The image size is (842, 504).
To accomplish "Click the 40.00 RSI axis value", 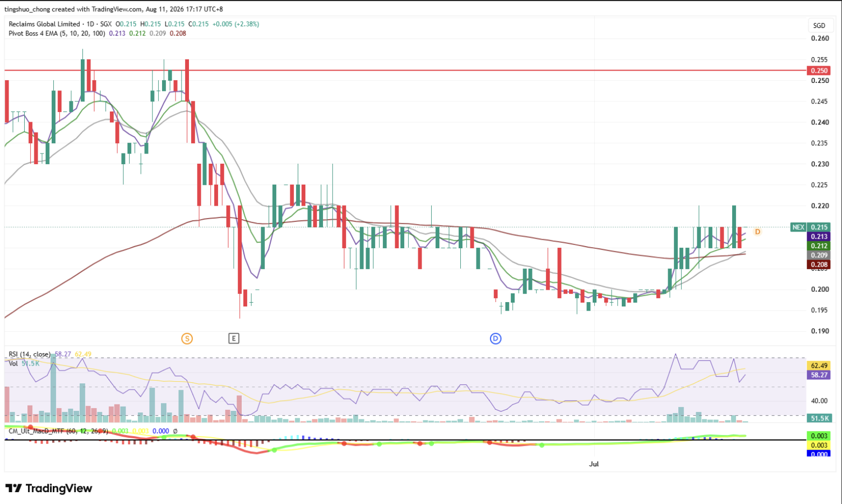I will (819, 401).
